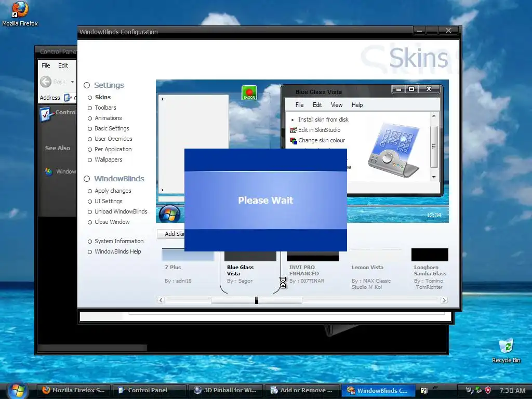This screenshot has width=532, height=399.
Task: Click the Address bar icon in Control Panel
Action: coord(68,98)
